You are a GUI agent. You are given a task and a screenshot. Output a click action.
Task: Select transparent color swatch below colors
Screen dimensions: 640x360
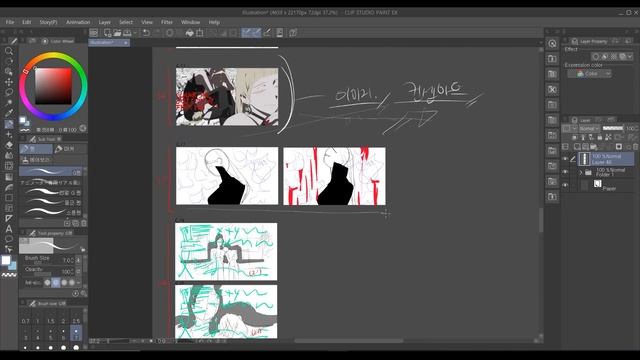pos(9,276)
